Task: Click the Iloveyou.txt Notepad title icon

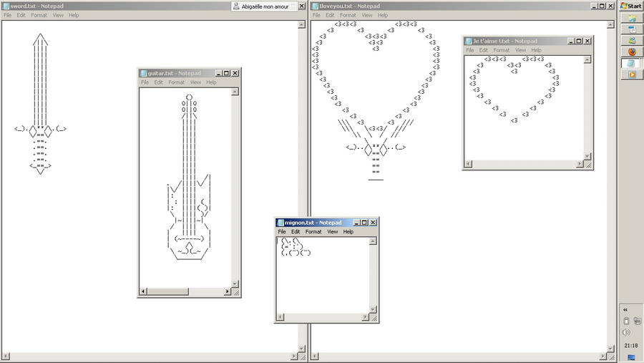Action: pos(315,6)
